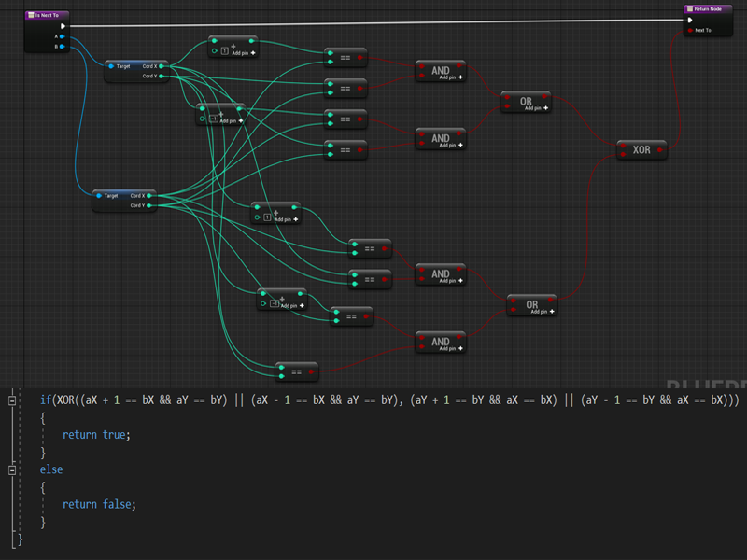Screen dimensions: 747x560
Task: Click the 'XOR' call in the code line
Action: [x=65, y=400]
